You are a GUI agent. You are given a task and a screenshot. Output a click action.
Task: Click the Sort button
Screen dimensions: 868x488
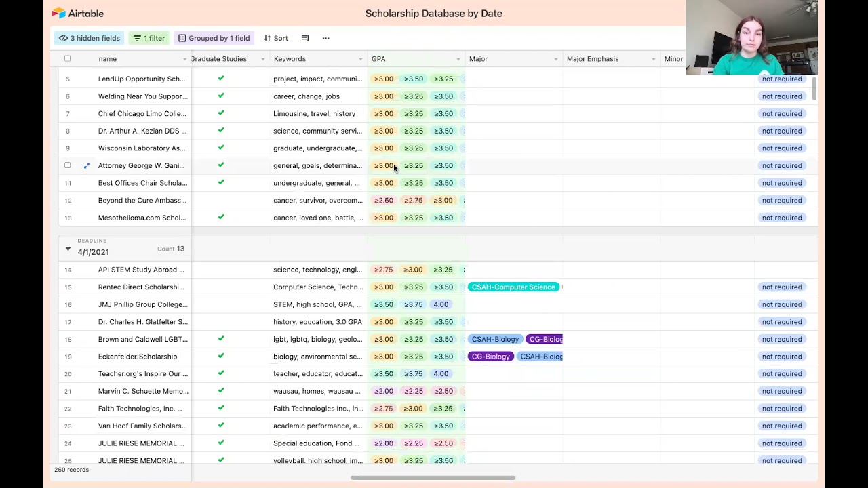coord(276,38)
